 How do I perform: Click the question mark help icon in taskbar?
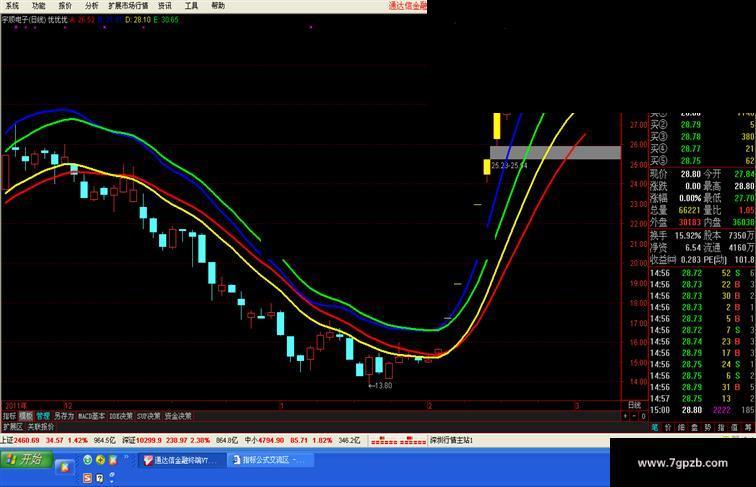(x=100, y=478)
